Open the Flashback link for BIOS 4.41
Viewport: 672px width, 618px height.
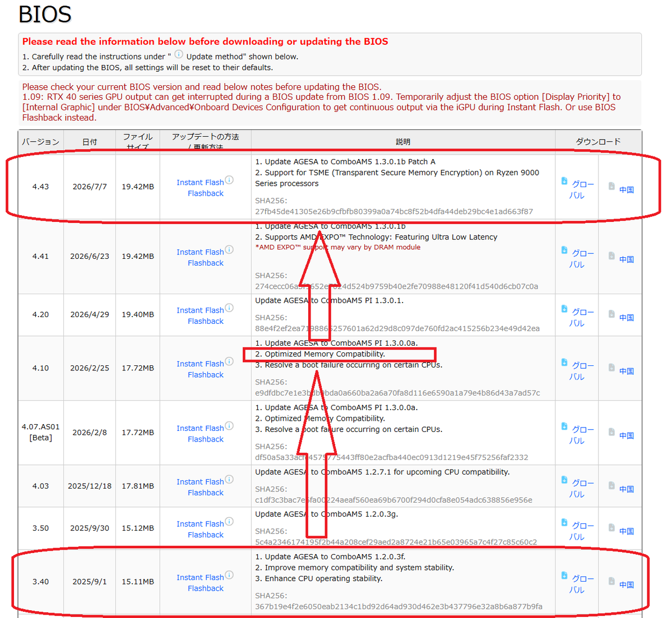[x=206, y=263]
